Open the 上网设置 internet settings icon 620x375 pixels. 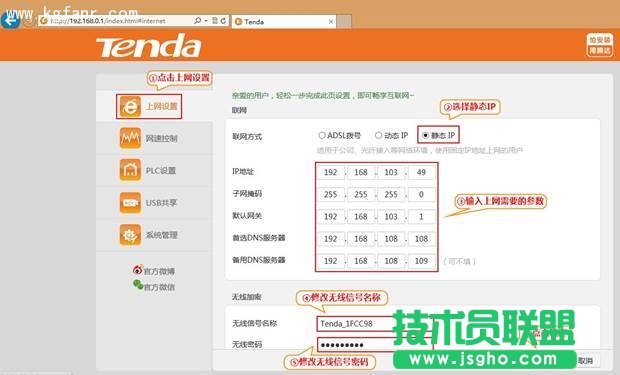[x=130, y=106]
